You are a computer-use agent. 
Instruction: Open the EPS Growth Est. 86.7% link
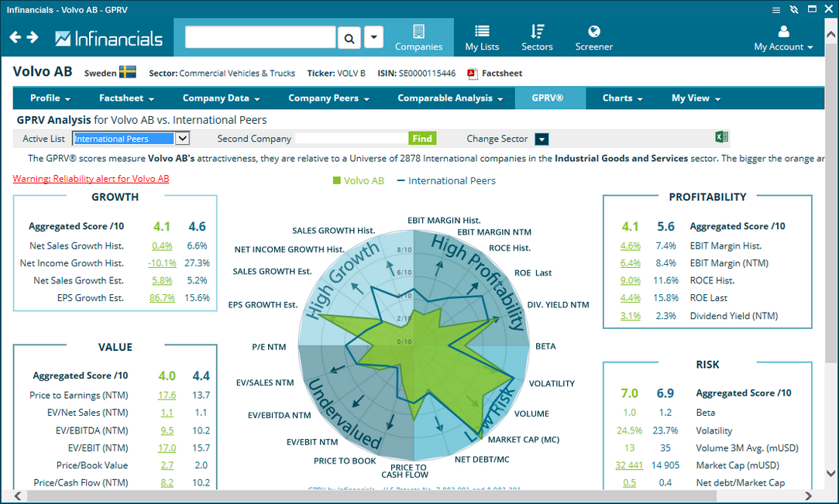click(x=162, y=298)
